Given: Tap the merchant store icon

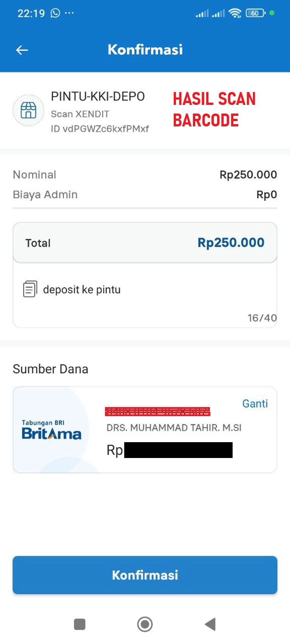Looking at the screenshot, I should 28,110.
